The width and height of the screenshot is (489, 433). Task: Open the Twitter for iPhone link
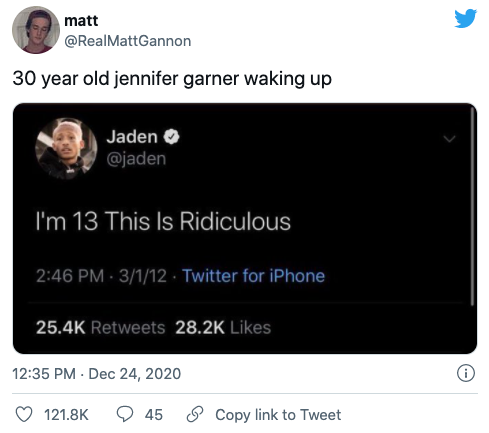pyautogui.click(x=254, y=276)
